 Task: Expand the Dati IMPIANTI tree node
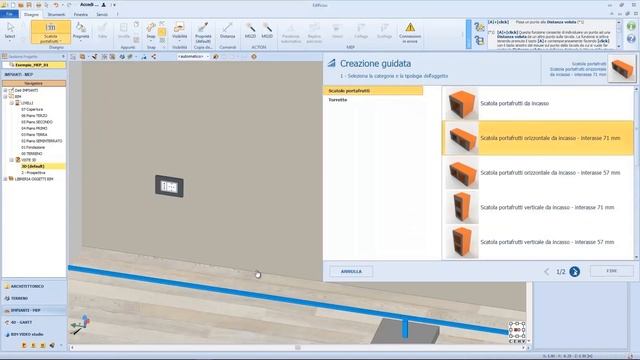click(5, 90)
